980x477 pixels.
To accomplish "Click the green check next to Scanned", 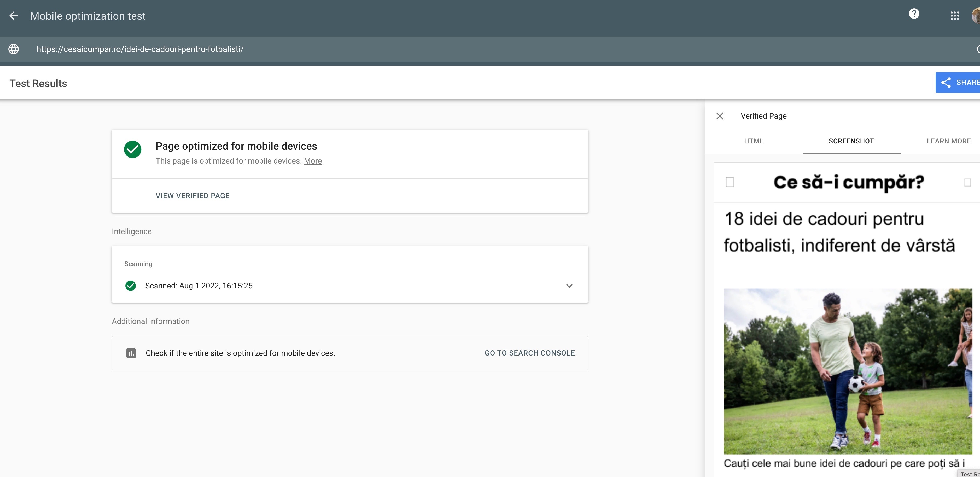I will click(x=131, y=286).
